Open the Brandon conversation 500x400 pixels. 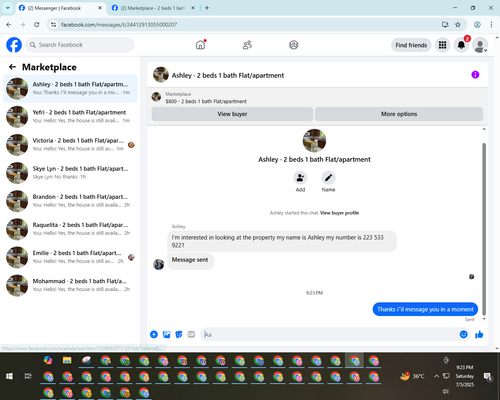(70, 201)
